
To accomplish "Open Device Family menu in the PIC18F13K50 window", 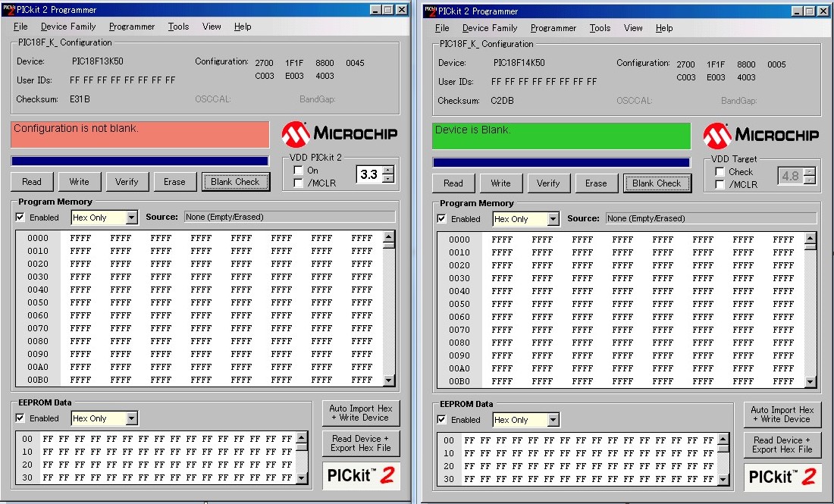I will coord(68,27).
